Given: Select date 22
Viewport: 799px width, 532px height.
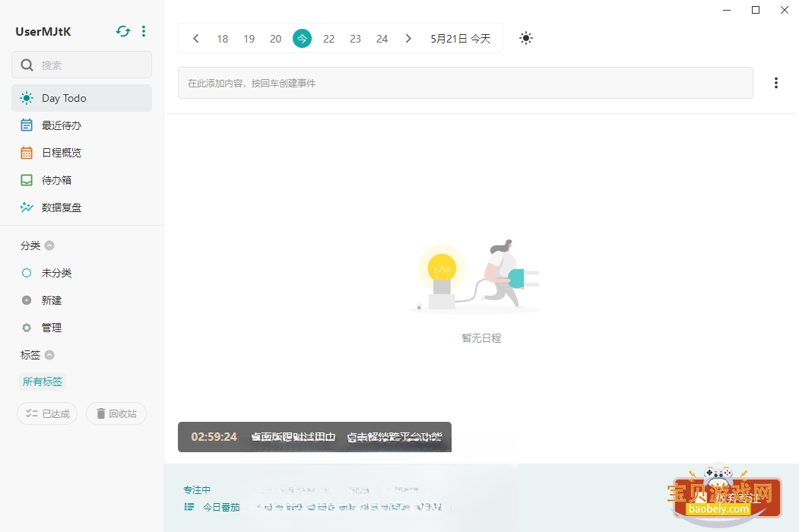Looking at the screenshot, I should pyautogui.click(x=328, y=39).
